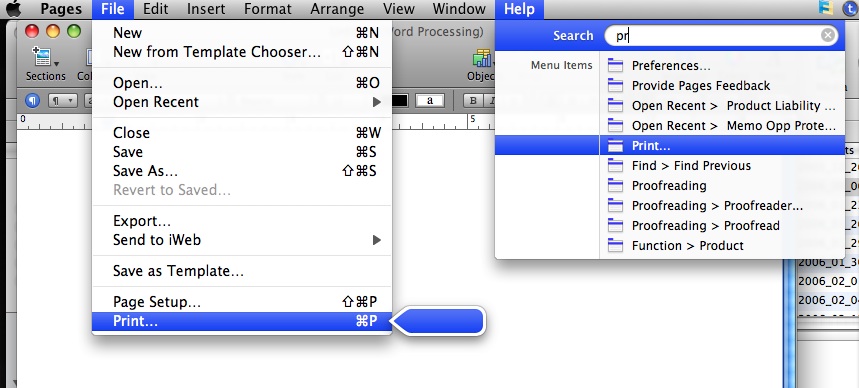859x388 pixels.
Task: Choose Print… in the File menu
Action: pyautogui.click(x=242, y=321)
